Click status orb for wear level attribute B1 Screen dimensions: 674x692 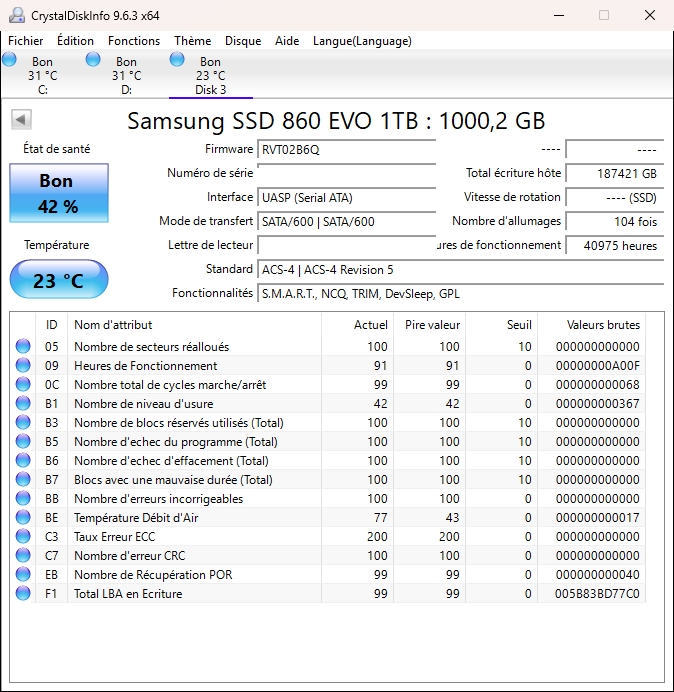coord(23,404)
